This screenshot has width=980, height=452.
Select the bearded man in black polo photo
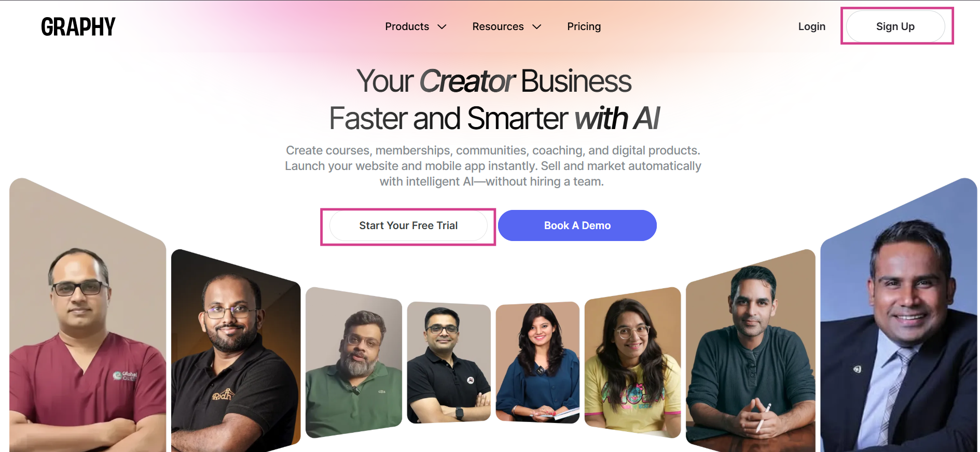coord(236,350)
